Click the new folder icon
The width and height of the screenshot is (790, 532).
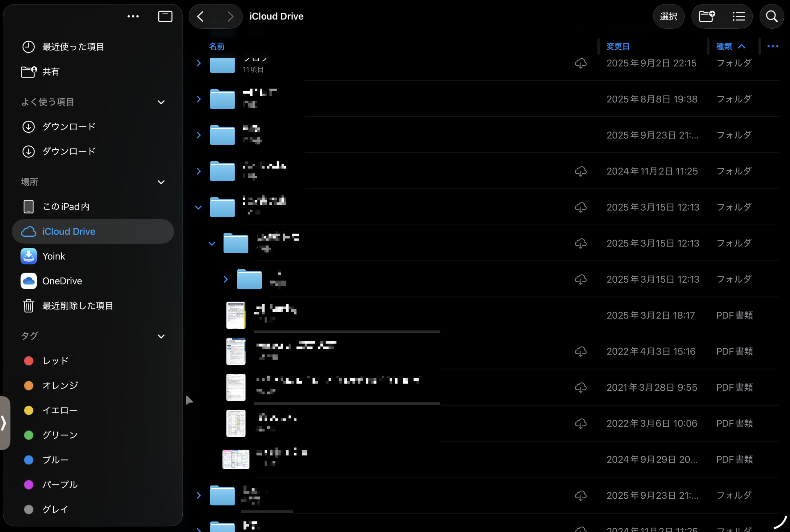tap(707, 16)
